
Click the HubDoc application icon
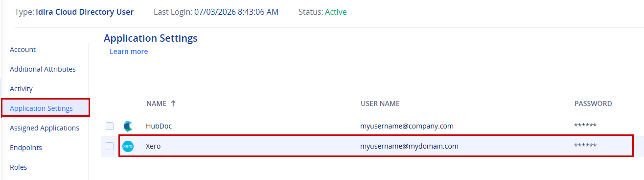(x=128, y=126)
